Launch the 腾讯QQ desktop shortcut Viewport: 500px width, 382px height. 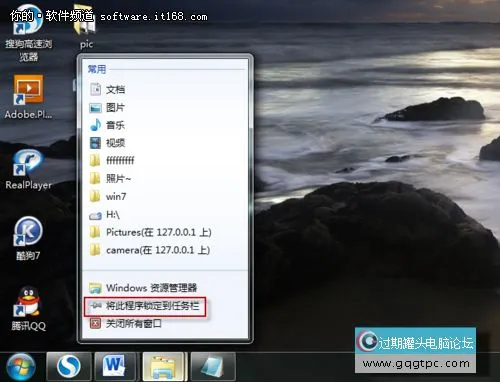(28, 309)
